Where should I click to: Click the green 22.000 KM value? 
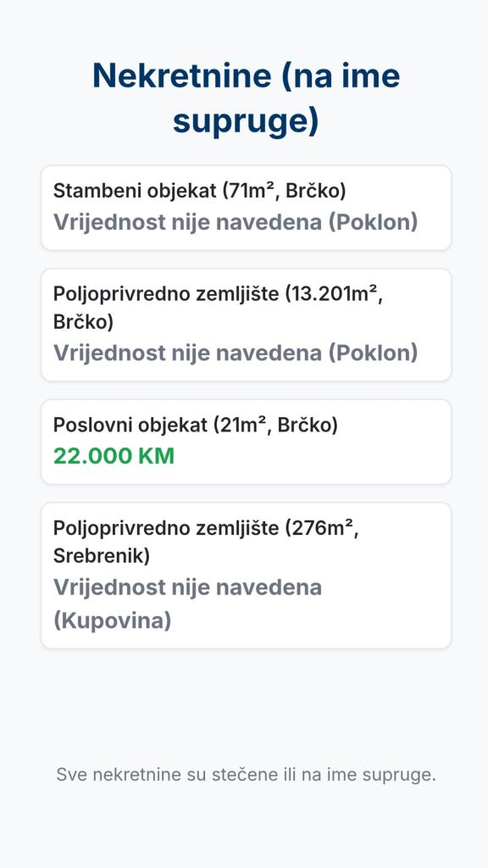click(x=114, y=456)
